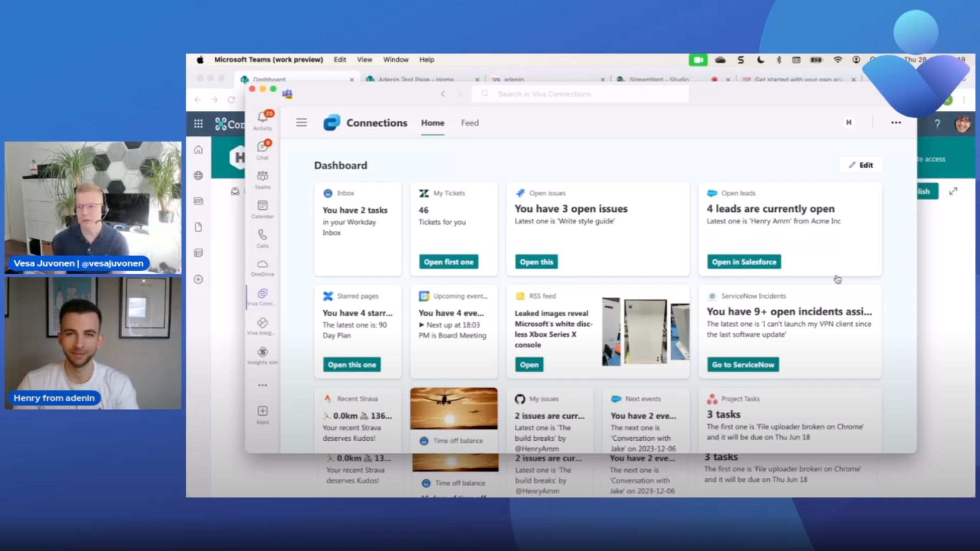Open the Activity notifications icon
Viewport: 980px width, 551px height.
coord(263,120)
